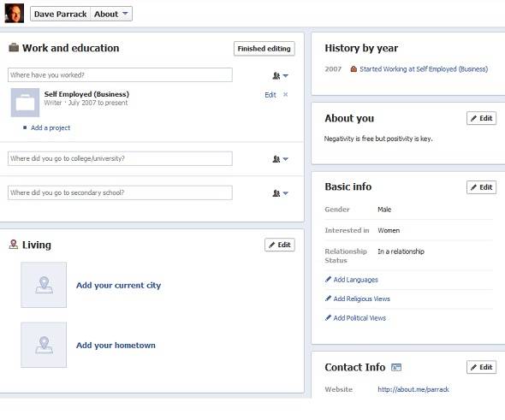
Task: Click the '2007' year label in History
Action: [333, 69]
